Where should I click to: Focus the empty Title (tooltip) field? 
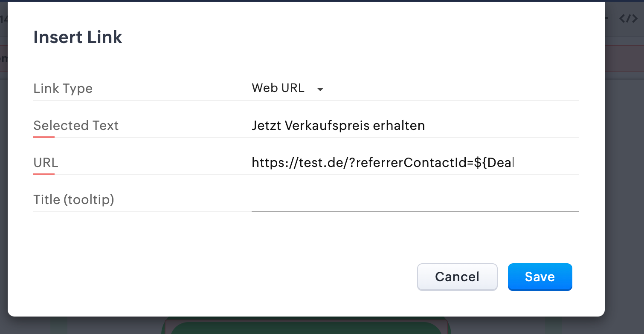pyautogui.click(x=415, y=200)
